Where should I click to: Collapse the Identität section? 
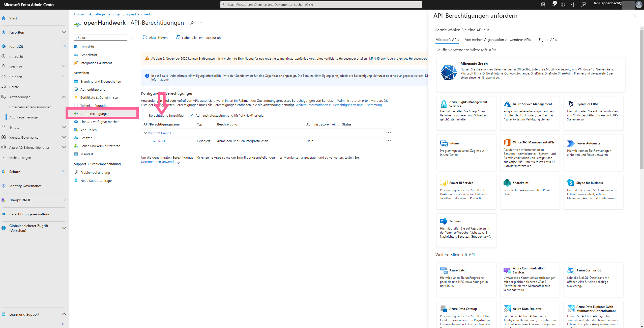pos(64,46)
